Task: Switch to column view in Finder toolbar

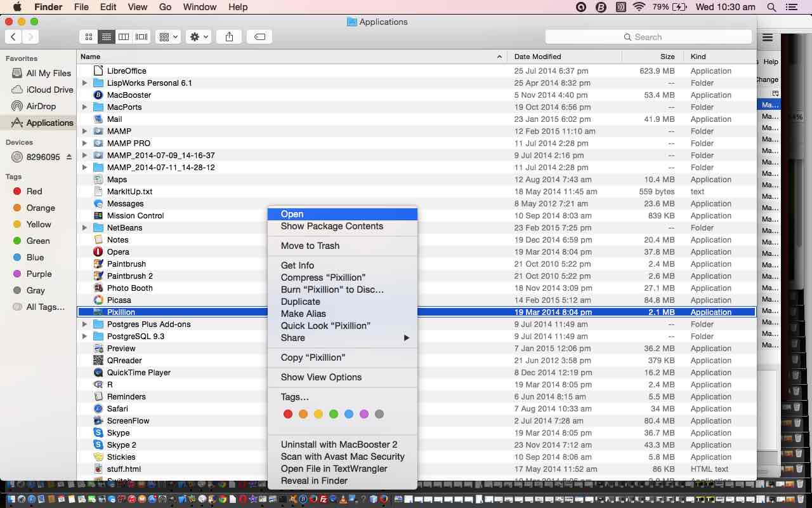Action: pos(124,37)
